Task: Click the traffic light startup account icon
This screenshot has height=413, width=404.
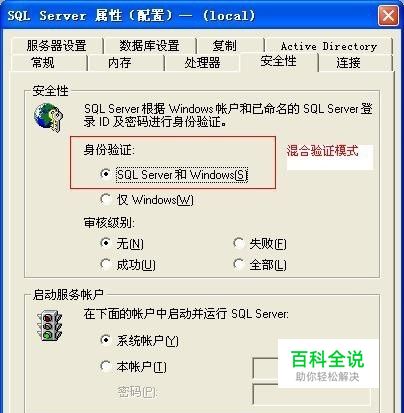Action: (49, 325)
